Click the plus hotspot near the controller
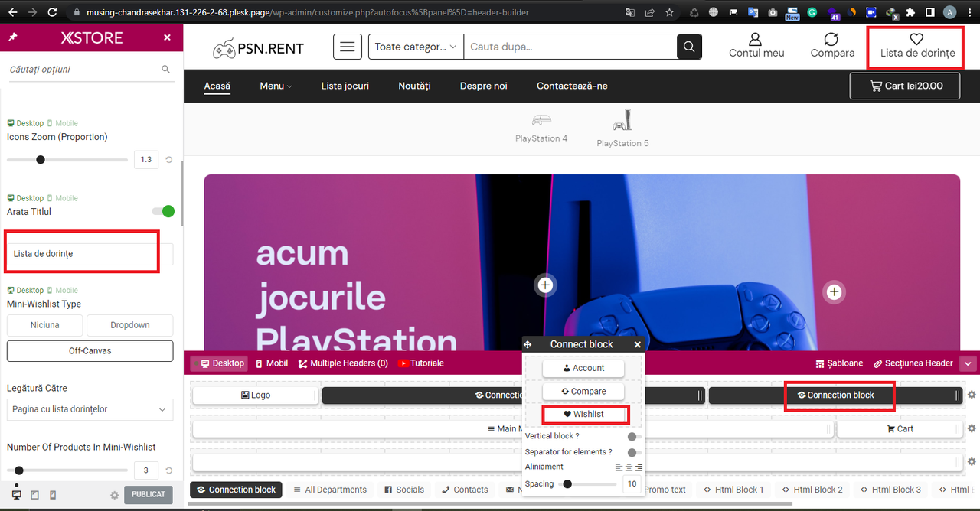The width and height of the screenshot is (980, 511). tap(545, 285)
